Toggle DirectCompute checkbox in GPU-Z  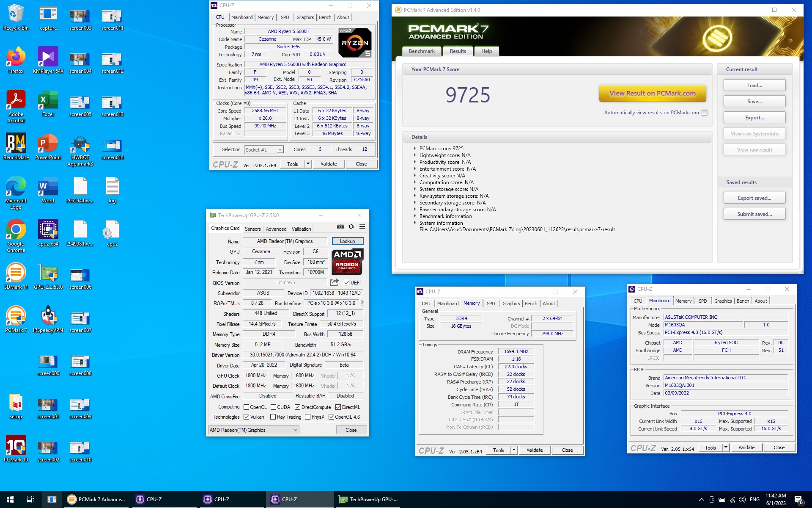[x=298, y=407]
